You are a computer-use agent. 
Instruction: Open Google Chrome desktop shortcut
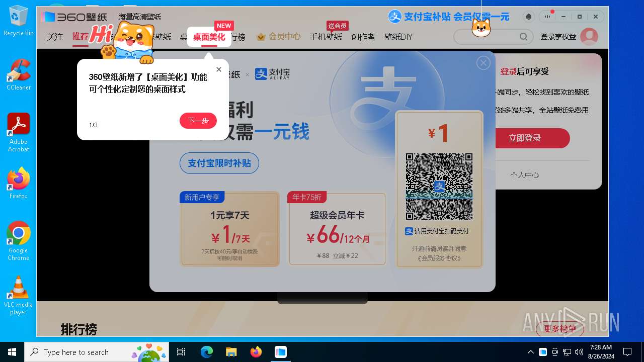[x=19, y=241]
